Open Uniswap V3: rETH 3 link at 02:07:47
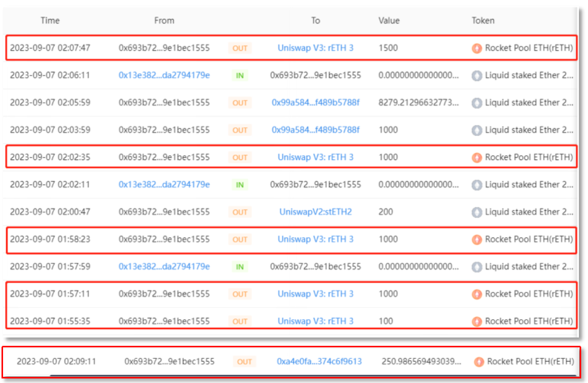This screenshot has height=383, width=588. pyautogui.click(x=315, y=48)
